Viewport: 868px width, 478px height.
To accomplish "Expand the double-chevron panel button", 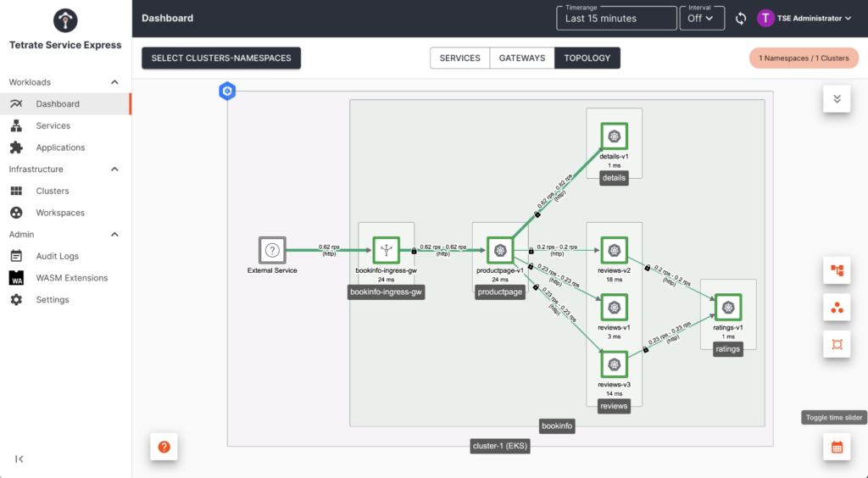I will pos(837,98).
